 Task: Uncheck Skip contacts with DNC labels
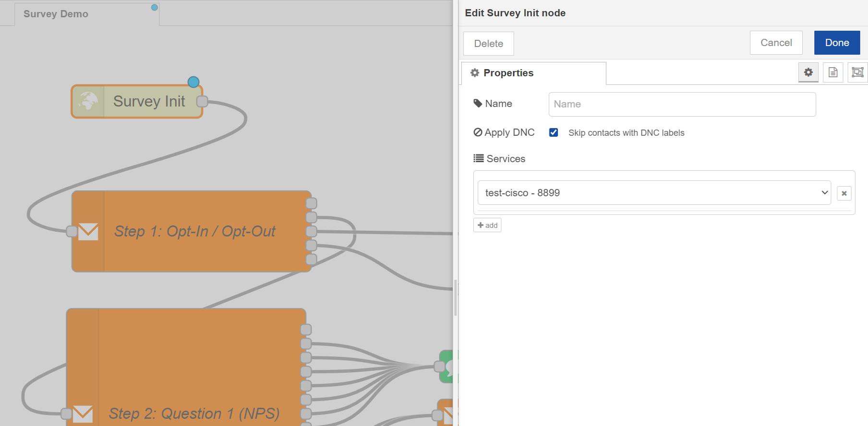pyautogui.click(x=554, y=133)
